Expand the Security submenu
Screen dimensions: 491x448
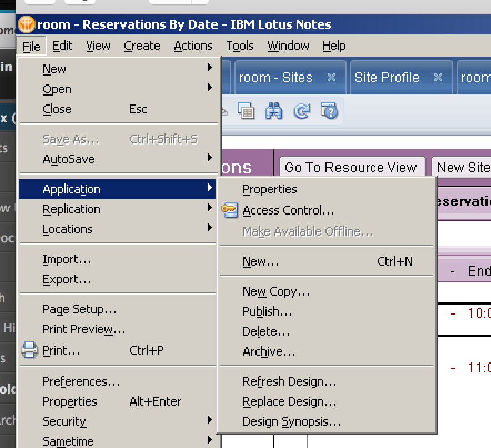[x=117, y=421]
